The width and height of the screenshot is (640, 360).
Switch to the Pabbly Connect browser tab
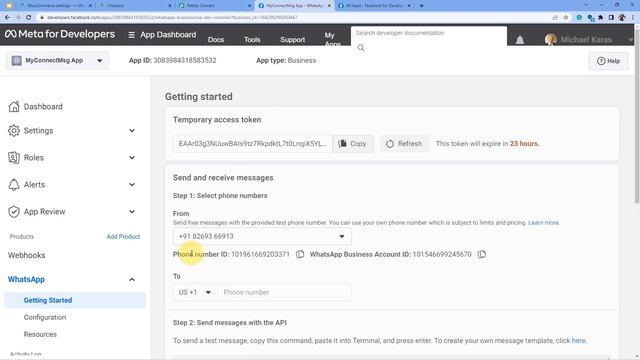(215, 6)
